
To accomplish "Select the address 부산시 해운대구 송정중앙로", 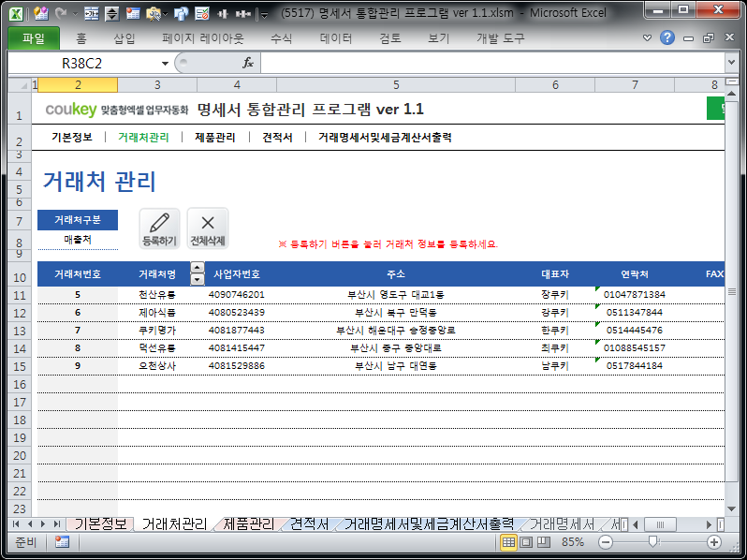I will 396,331.
